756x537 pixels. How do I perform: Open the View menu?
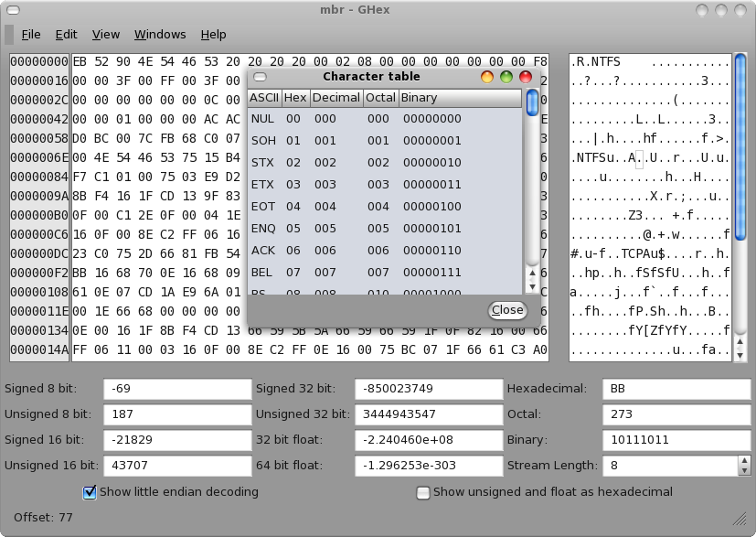(106, 35)
